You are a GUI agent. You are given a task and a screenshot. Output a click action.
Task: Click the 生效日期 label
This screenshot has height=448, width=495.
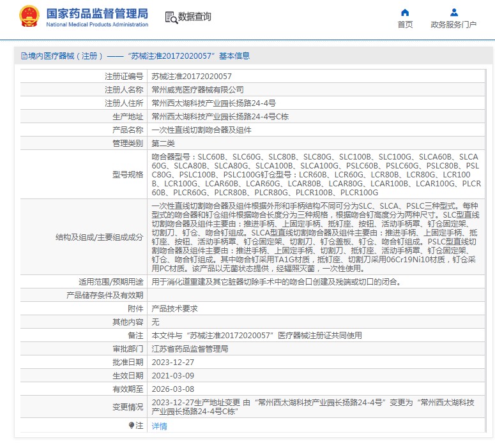pos(128,376)
